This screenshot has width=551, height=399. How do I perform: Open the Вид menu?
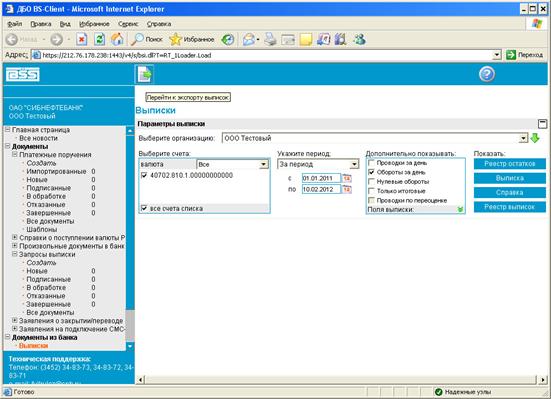(x=65, y=24)
